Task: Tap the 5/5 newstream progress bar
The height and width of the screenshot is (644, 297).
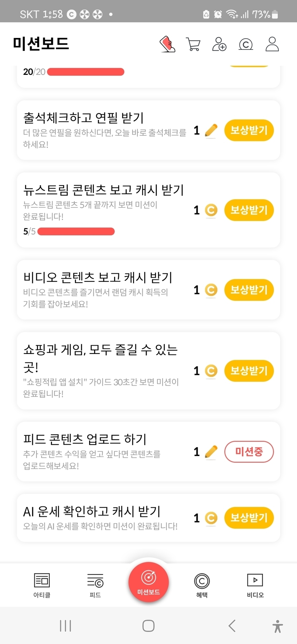Action: [76, 232]
